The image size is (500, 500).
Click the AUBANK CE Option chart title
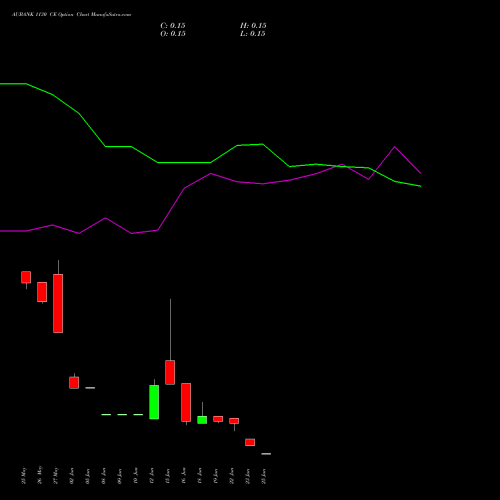coord(72,15)
